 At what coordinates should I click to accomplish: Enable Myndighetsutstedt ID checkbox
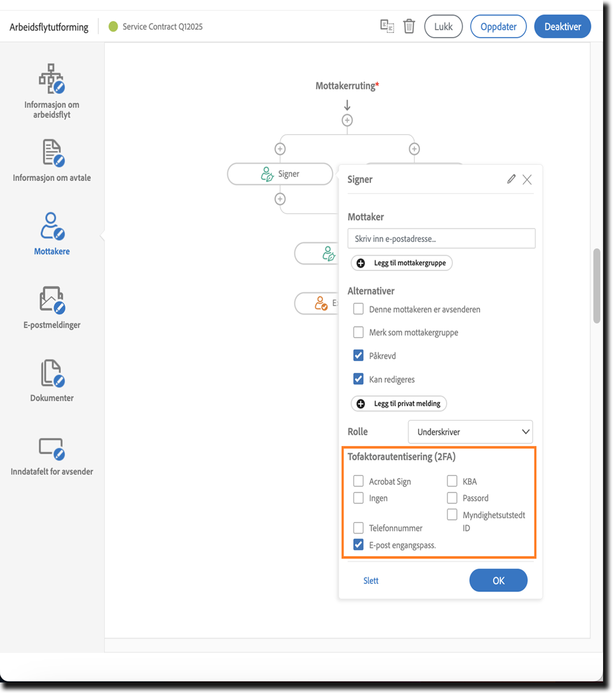point(452,515)
